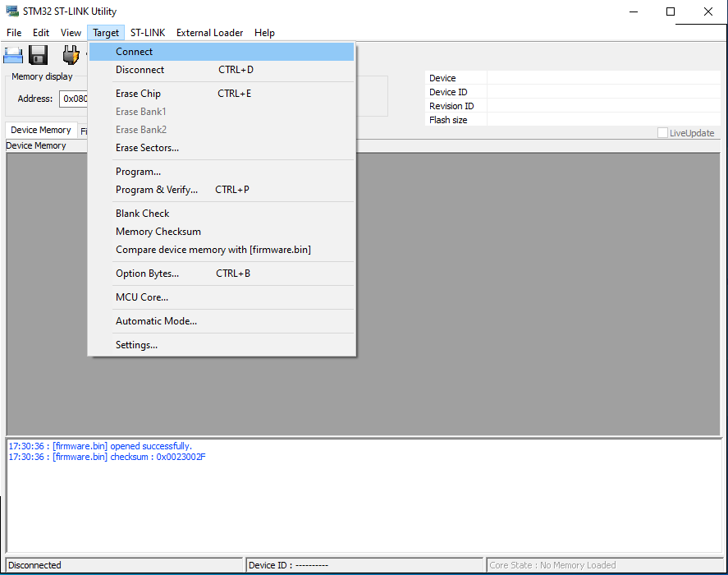728x575 pixels.
Task: Click the Flash size row
Action: (x=572, y=119)
